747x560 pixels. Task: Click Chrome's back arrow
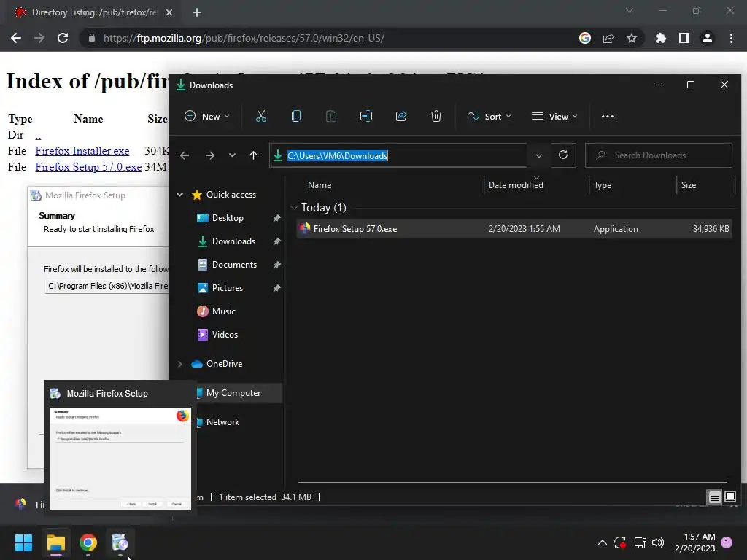pos(16,38)
